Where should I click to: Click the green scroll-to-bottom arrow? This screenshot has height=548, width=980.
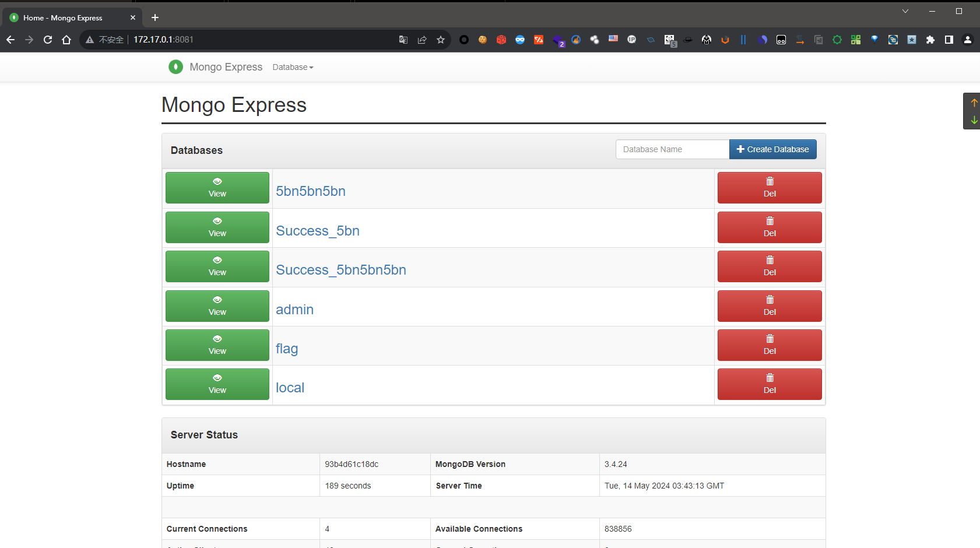[974, 120]
